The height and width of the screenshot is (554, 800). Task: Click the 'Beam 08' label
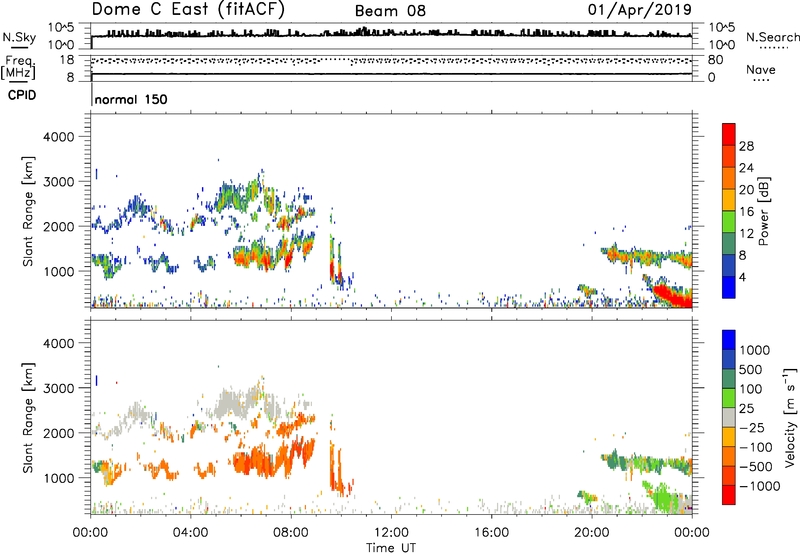point(390,11)
